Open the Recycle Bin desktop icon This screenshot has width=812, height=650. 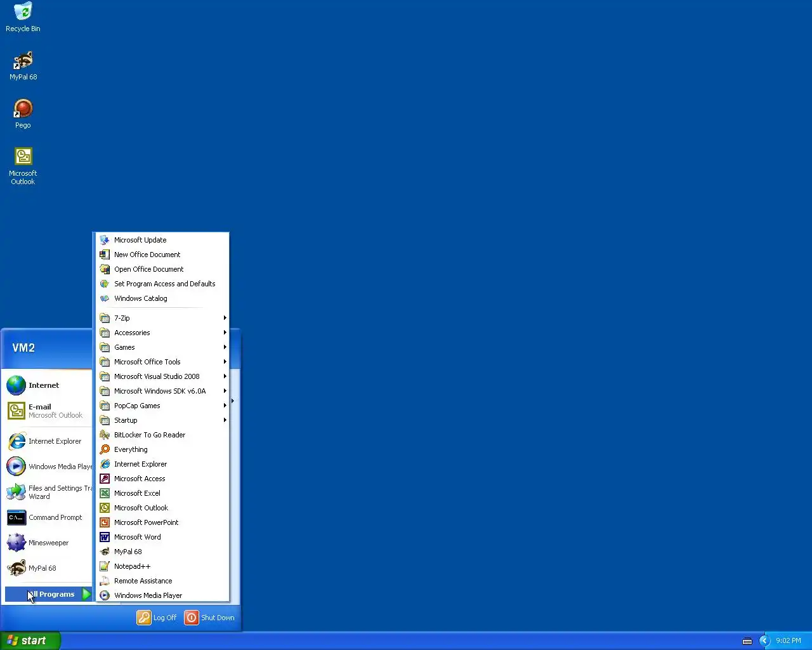pos(23,17)
